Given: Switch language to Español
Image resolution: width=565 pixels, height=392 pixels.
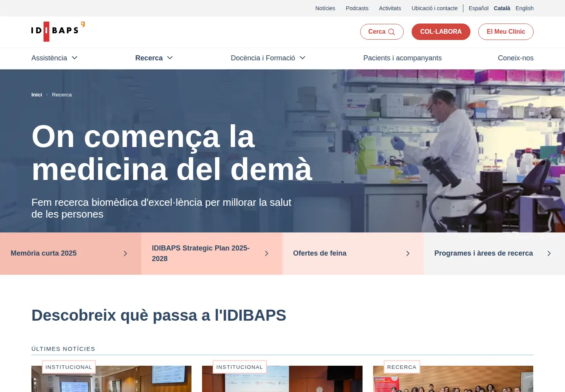Looking at the screenshot, I should tap(479, 8).
